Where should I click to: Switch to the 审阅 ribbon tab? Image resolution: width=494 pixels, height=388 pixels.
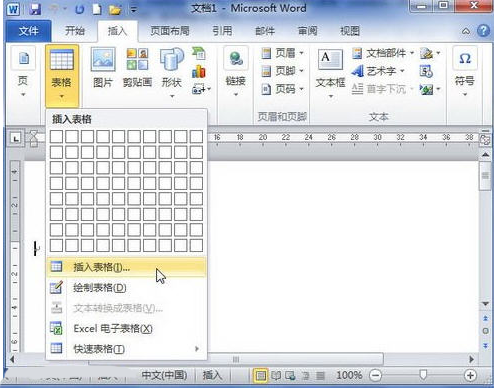click(307, 31)
